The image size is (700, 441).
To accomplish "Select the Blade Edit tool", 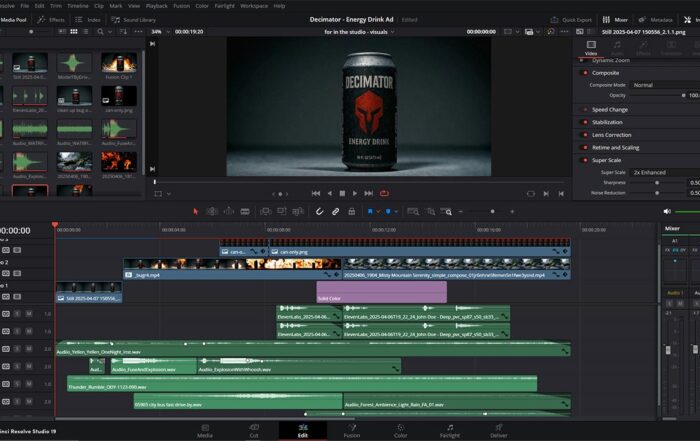I will [x=245, y=212].
